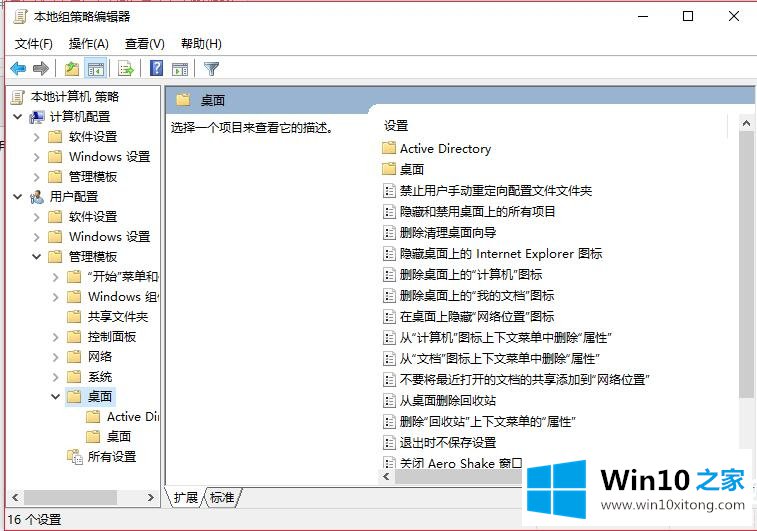Collapse the 计算机配置 node
Viewport: 757px width, 531px height.
(x=18, y=117)
